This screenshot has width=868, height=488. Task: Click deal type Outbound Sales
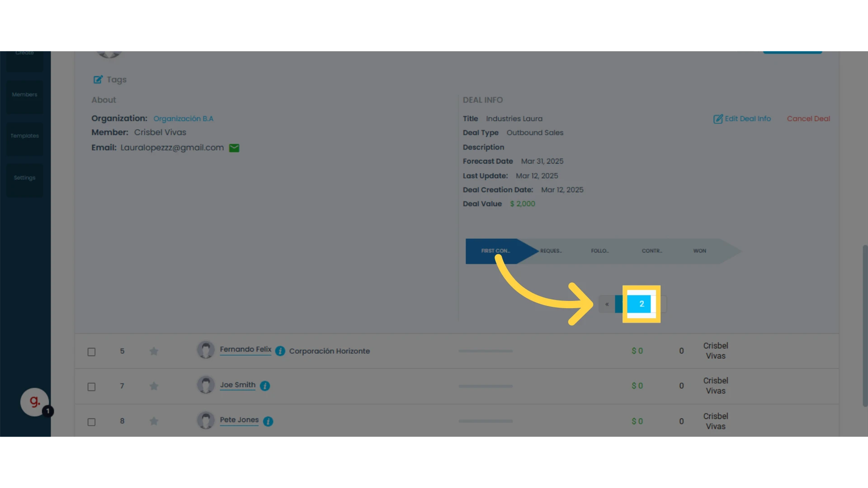(x=535, y=133)
